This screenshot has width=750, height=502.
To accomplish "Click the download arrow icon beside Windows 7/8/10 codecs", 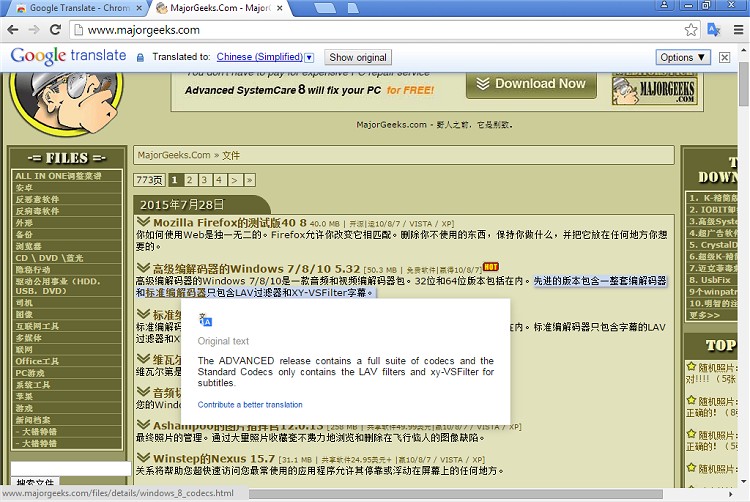I will click(143, 268).
